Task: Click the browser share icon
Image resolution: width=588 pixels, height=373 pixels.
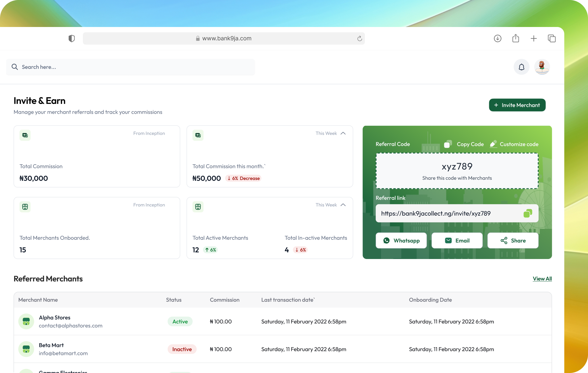Action: point(516,38)
